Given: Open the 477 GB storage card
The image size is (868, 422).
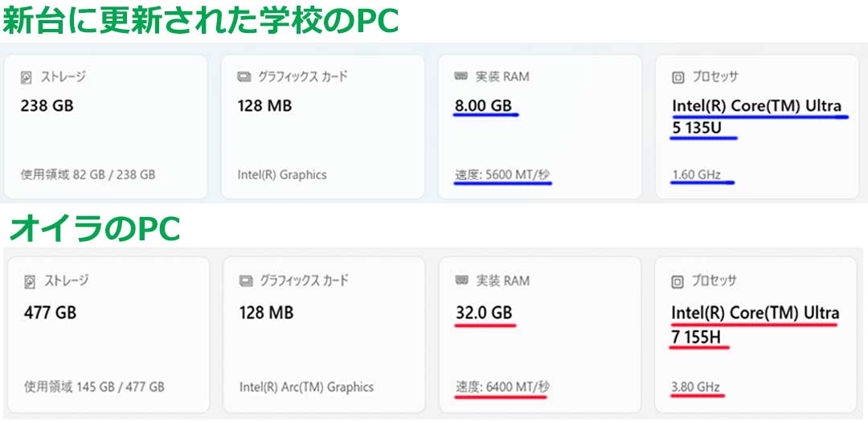Looking at the screenshot, I should 107,330.
